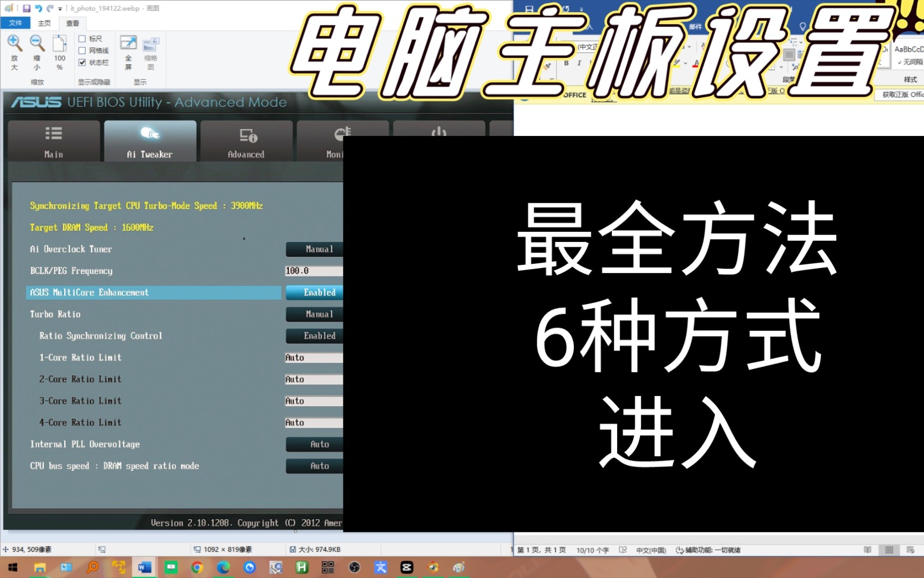Viewport: 924px width, 578px height.
Task: Click the Ai Overclock Tuner Manual value
Action: tap(314, 249)
